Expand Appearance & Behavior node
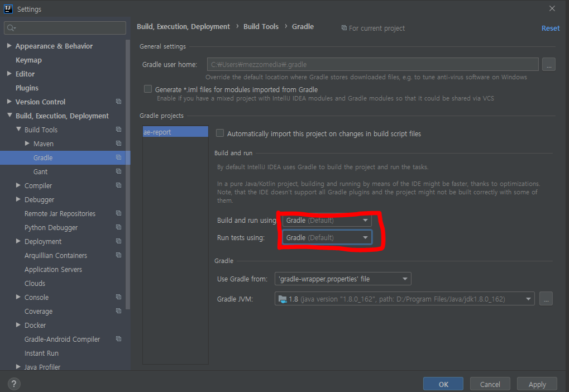This screenshot has width=569, height=392. click(9, 46)
